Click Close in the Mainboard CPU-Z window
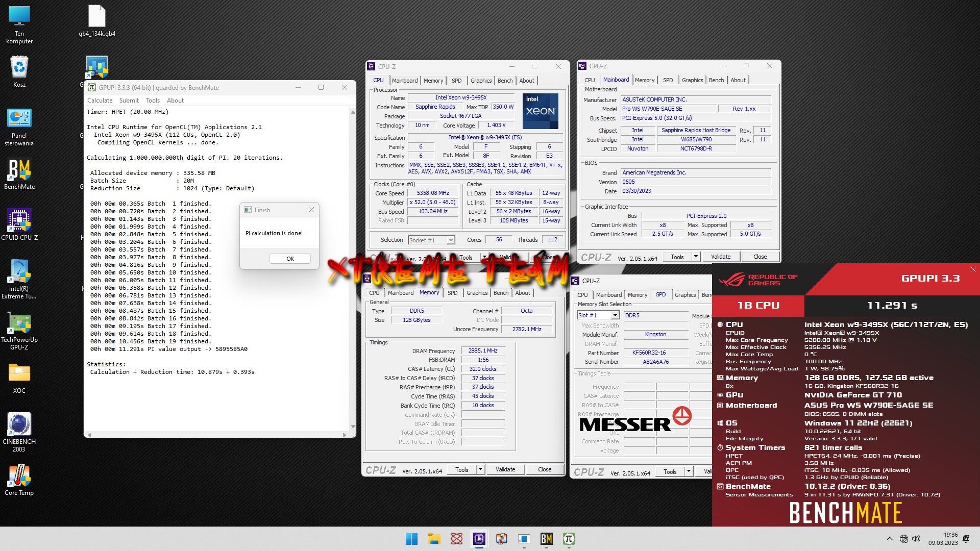This screenshot has width=980, height=551. click(760, 257)
